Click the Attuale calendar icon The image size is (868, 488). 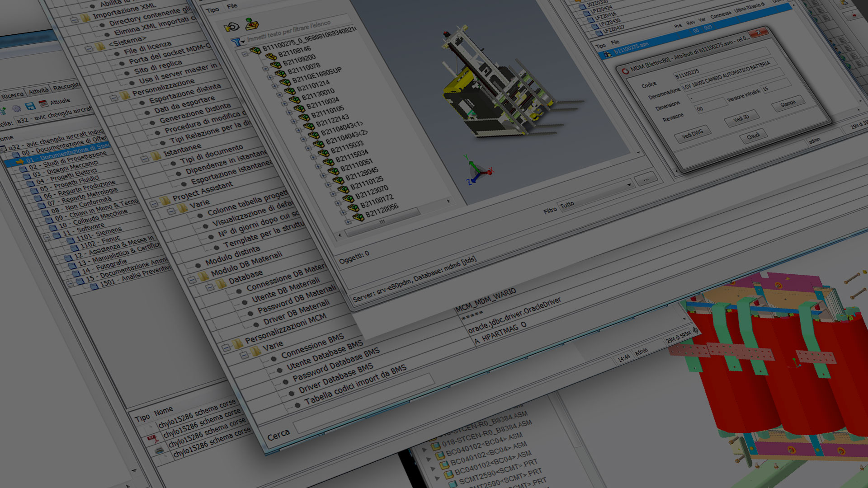tap(43, 104)
